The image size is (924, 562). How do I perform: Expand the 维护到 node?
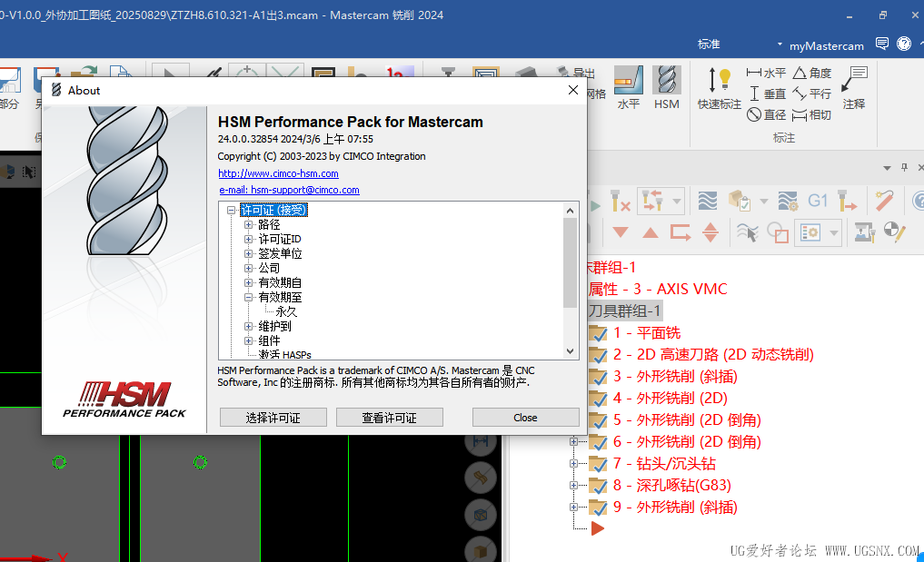249,326
